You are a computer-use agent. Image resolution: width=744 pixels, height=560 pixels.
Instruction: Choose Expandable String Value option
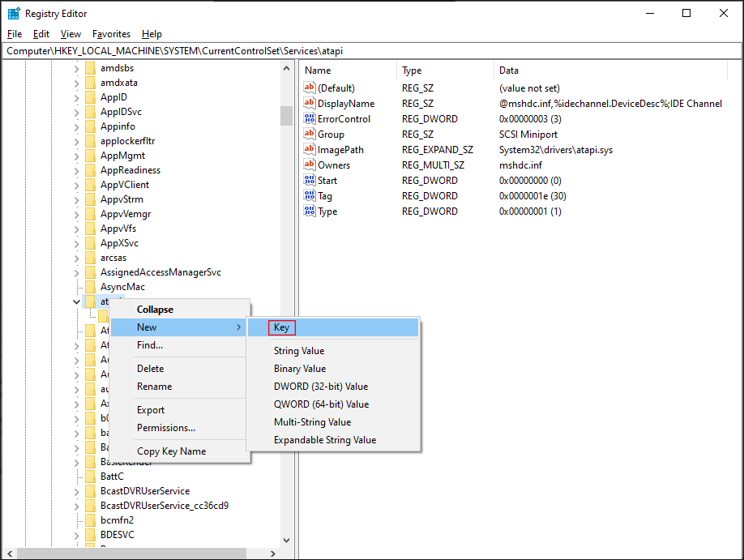[x=333, y=440]
